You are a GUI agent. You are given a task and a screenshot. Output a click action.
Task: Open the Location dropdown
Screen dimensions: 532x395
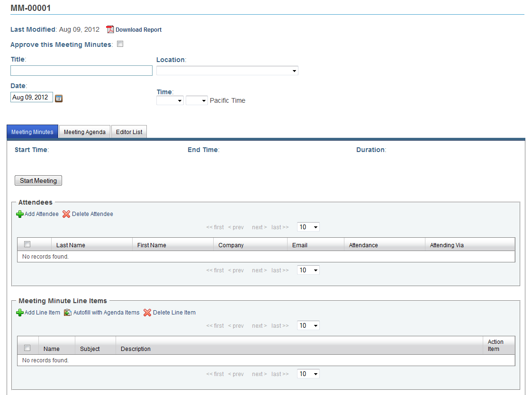pos(227,71)
